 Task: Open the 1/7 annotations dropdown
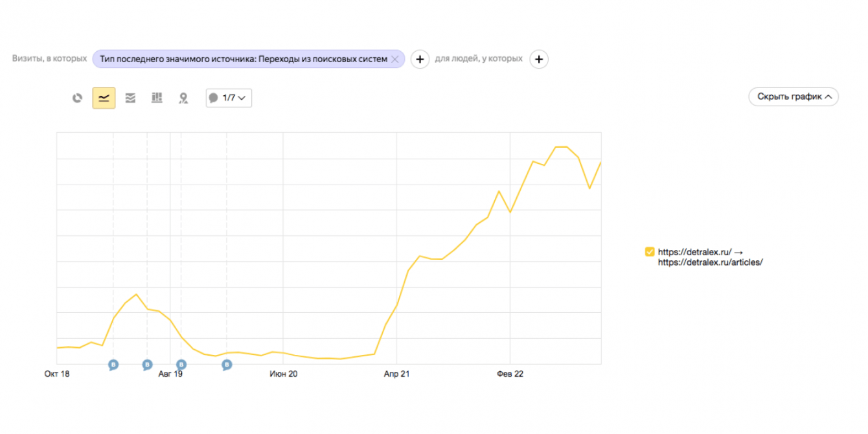click(x=229, y=98)
